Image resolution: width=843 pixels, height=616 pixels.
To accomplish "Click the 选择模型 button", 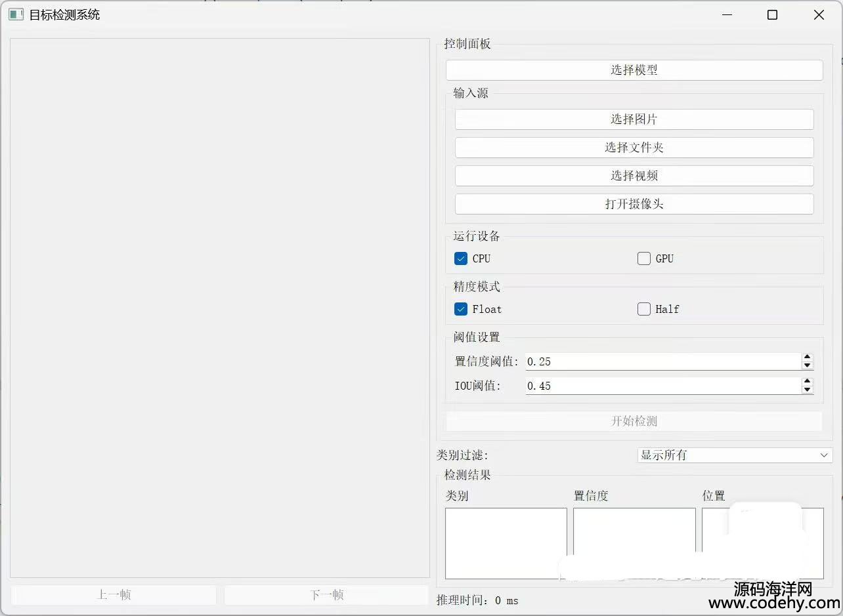I will click(634, 70).
